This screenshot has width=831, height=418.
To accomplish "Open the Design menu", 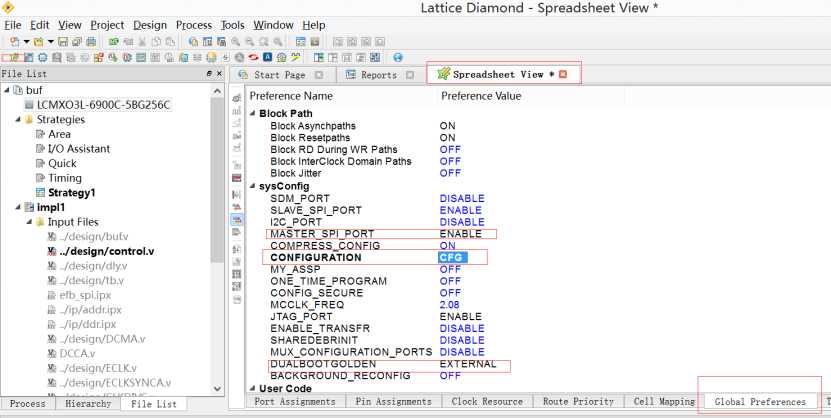I will (150, 25).
